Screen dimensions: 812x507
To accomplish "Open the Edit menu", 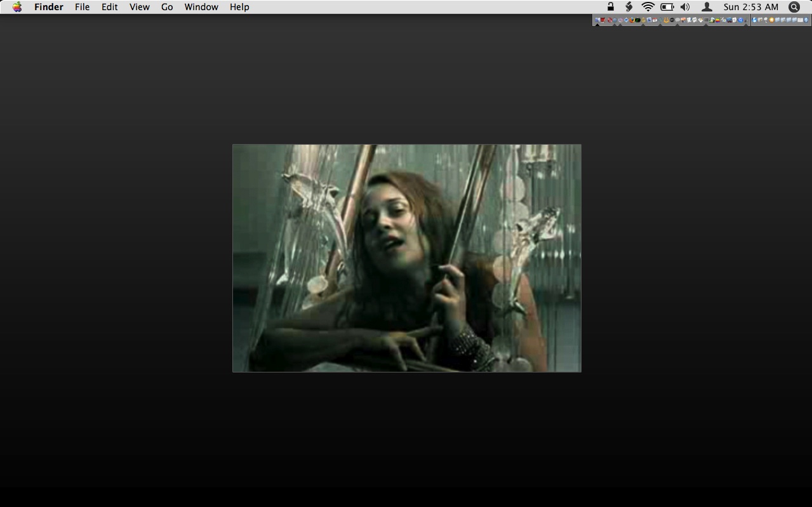I will (110, 7).
